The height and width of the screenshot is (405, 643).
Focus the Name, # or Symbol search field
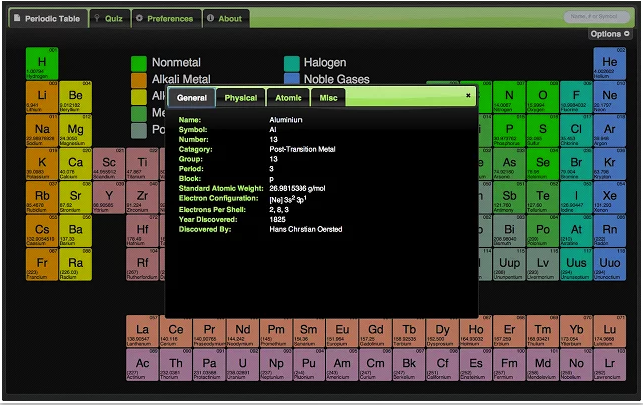pyautogui.click(x=598, y=17)
